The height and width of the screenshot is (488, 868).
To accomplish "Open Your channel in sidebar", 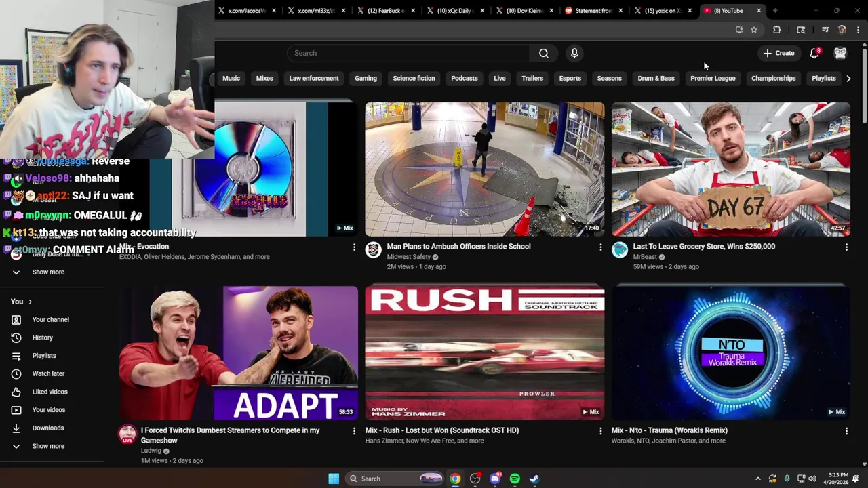I will (52, 319).
